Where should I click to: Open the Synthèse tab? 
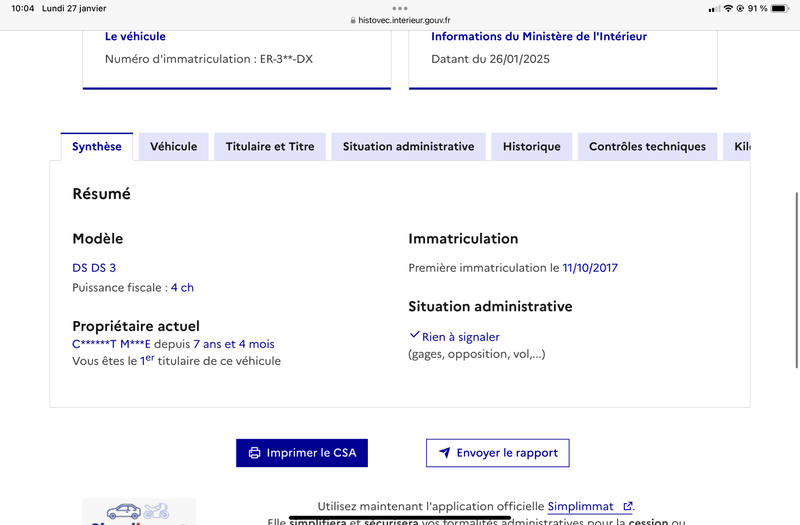pos(97,146)
